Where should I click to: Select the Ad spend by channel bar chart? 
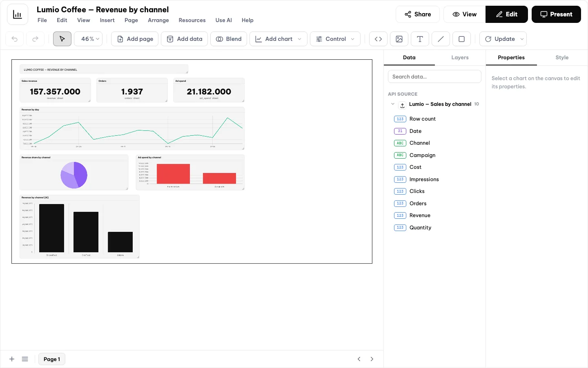pos(190,172)
